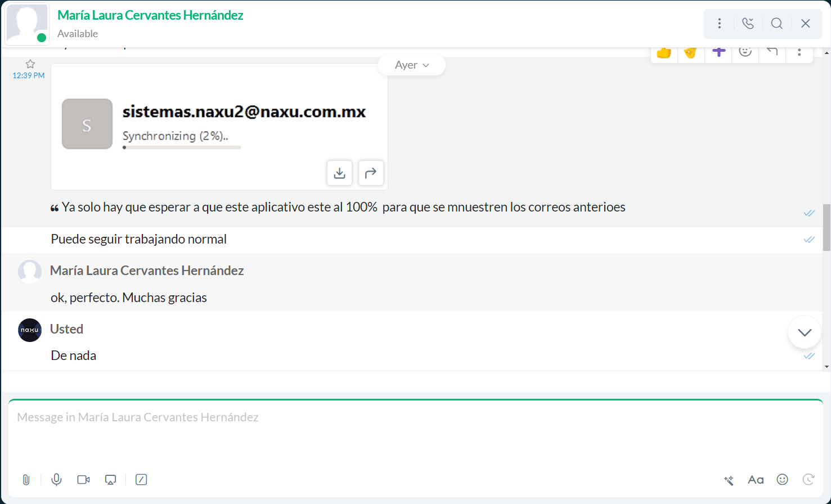This screenshot has height=504, width=831.
Task: Toggle text formatting options (Aa)
Action: [x=755, y=480]
